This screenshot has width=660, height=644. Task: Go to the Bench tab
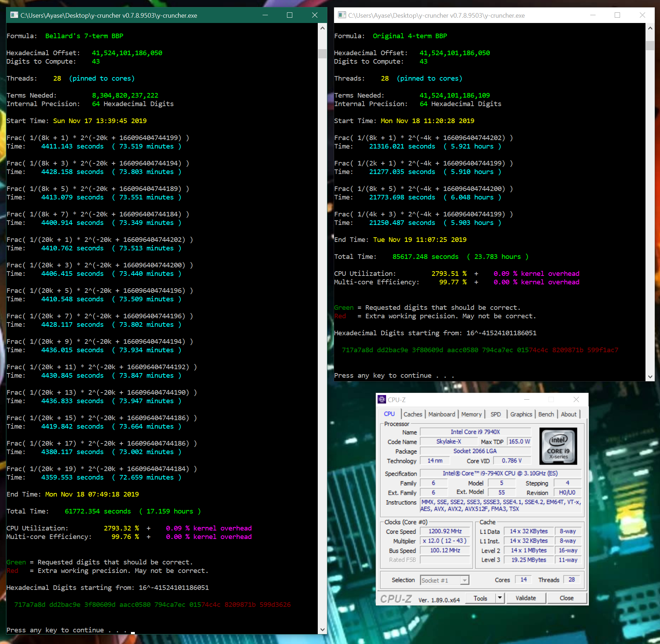click(546, 414)
